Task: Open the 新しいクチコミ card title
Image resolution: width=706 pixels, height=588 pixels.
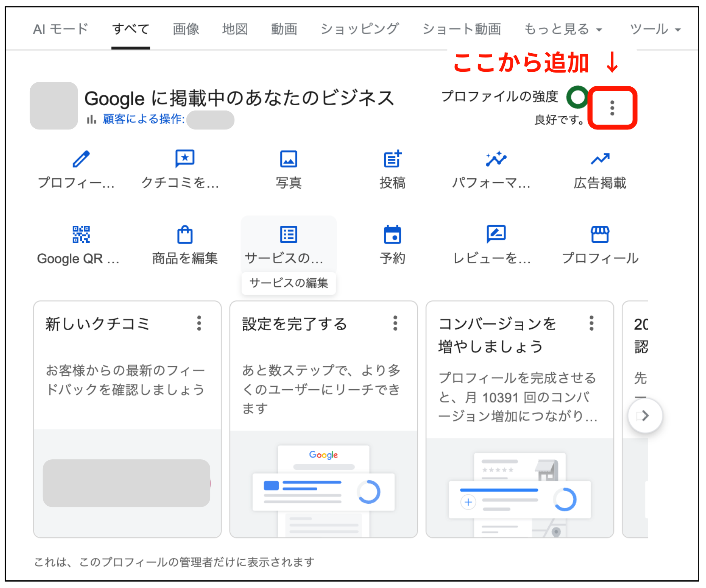Action: click(x=97, y=324)
